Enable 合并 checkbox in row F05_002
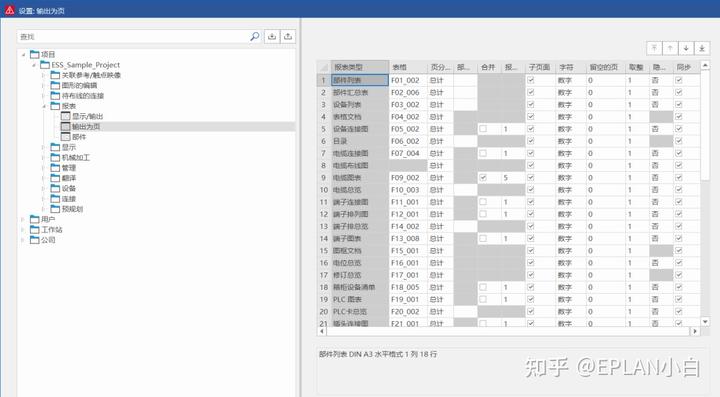The image size is (720, 397). click(x=483, y=129)
